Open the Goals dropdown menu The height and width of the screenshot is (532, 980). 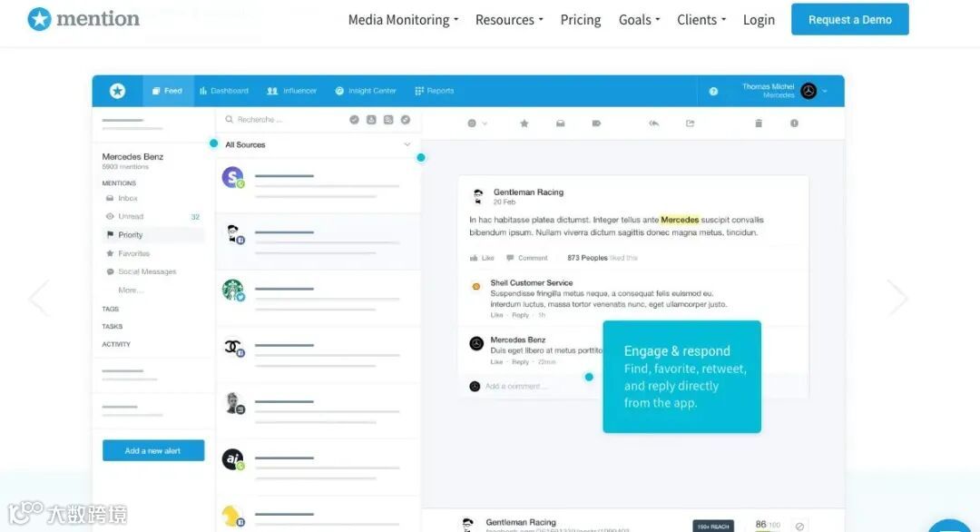point(640,20)
